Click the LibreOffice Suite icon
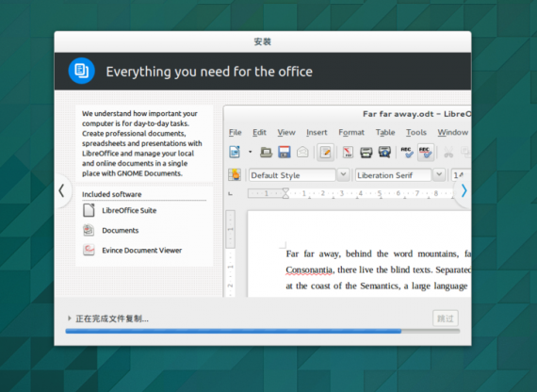This screenshot has height=392, width=537. click(89, 210)
